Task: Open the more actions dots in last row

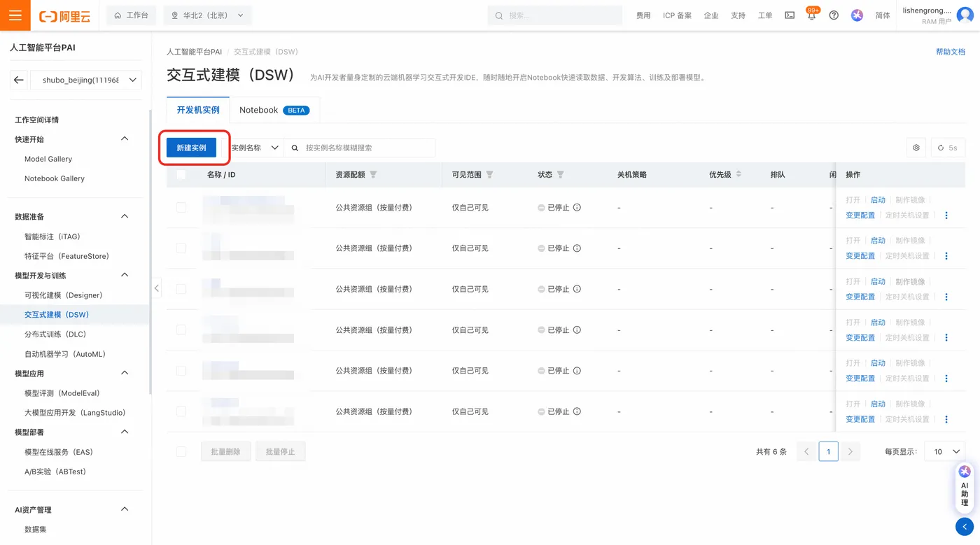Action: (946, 419)
